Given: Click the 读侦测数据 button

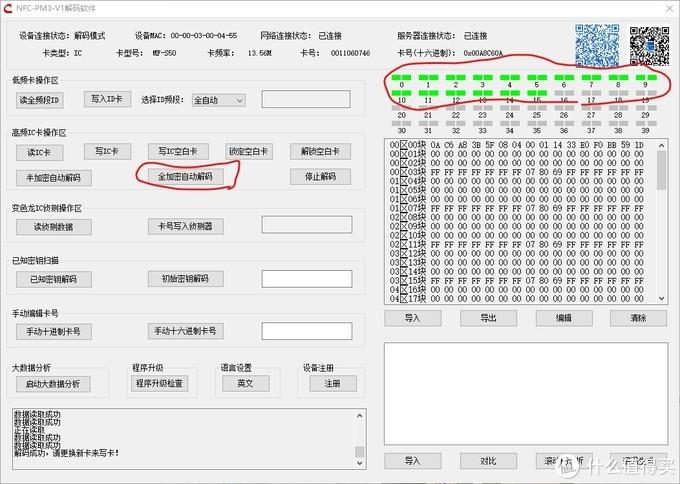Looking at the screenshot, I should (53, 227).
